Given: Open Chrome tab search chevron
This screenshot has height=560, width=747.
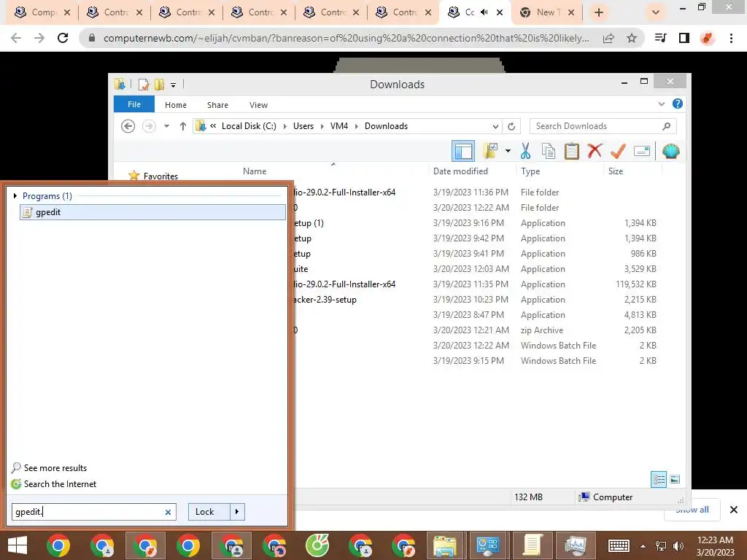Looking at the screenshot, I should coord(656,12).
